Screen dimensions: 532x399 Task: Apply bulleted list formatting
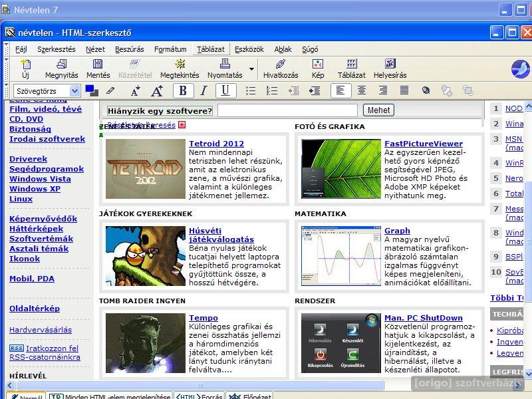[251, 90]
